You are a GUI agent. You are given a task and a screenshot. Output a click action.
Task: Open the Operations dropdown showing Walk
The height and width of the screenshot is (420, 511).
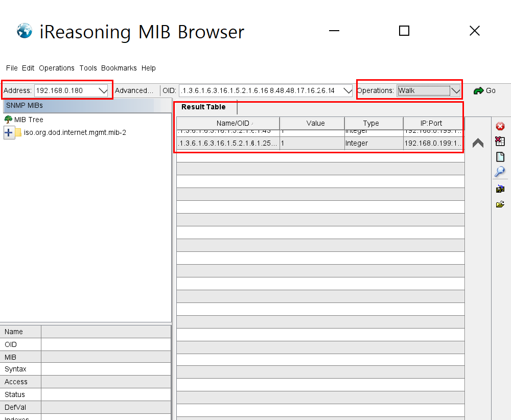[455, 91]
